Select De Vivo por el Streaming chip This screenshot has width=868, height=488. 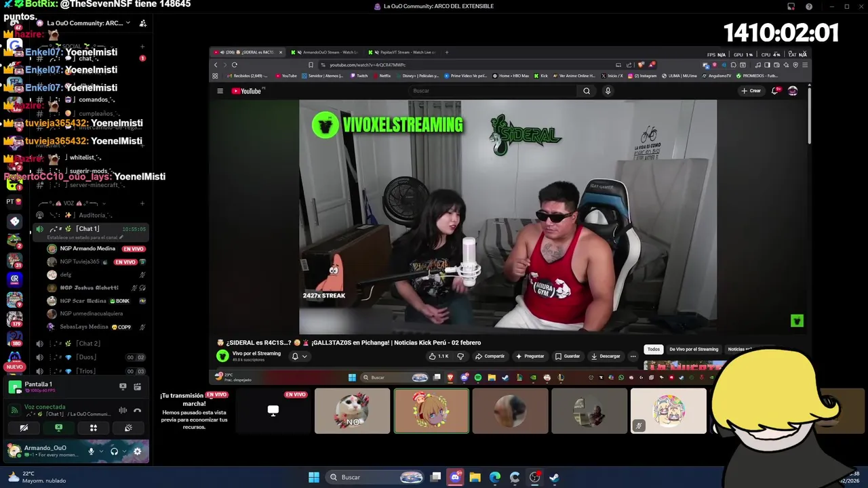pyautogui.click(x=694, y=349)
